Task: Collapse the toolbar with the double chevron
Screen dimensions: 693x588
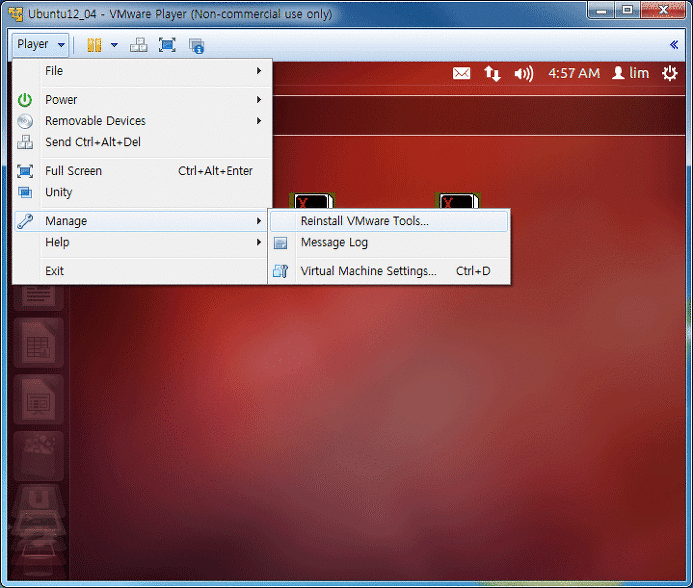Action: [x=674, y=45]
